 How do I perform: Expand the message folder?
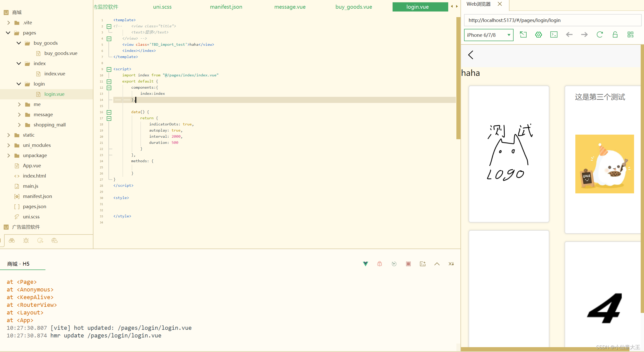pyautogui.click(x=19, y=114)
